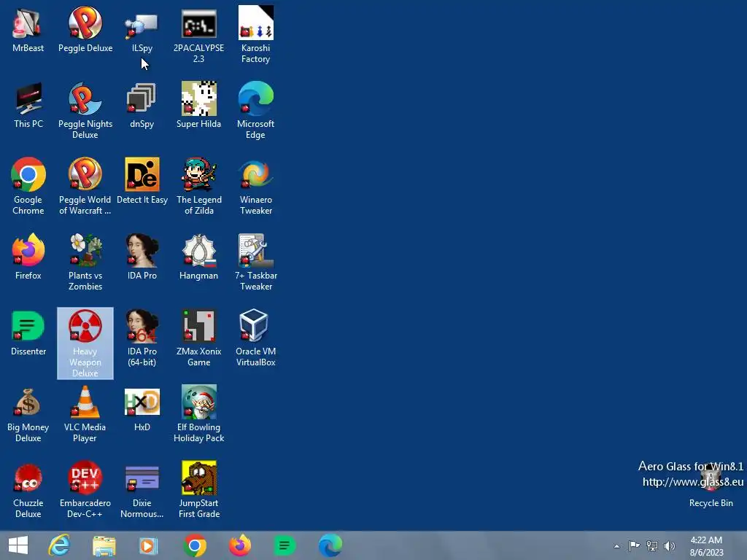Select the Peggle Nights Deluxe icon
The height and width of the screenshot is (560, 747).
85,111
